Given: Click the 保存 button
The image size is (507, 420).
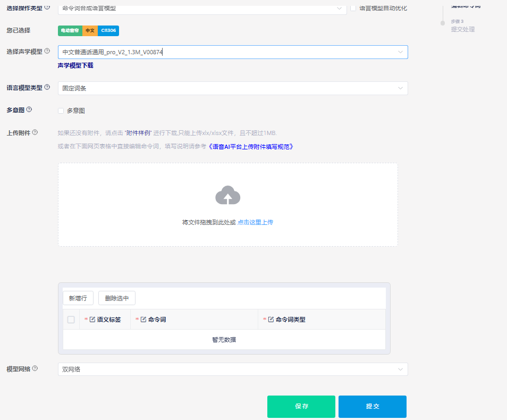Looking at the screenshot, I should [x=301, y=406].
